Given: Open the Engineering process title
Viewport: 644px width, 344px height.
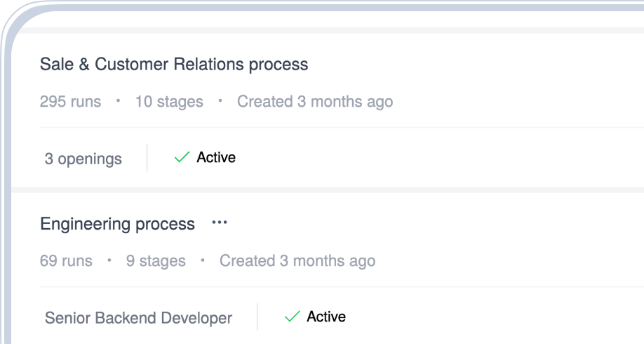Looking at the screenshot, I should [x=117, y=224].
